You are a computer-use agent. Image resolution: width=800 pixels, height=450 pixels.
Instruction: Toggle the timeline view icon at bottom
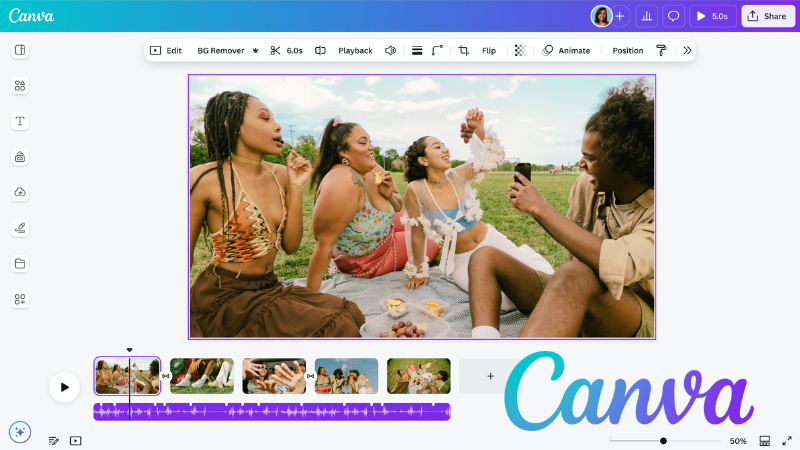coord(76,441)
